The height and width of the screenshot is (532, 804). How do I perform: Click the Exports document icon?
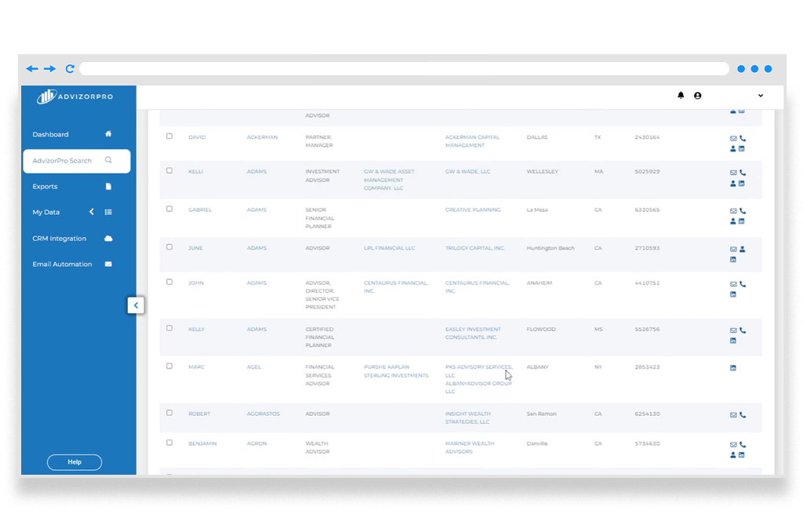pos(108,187)
